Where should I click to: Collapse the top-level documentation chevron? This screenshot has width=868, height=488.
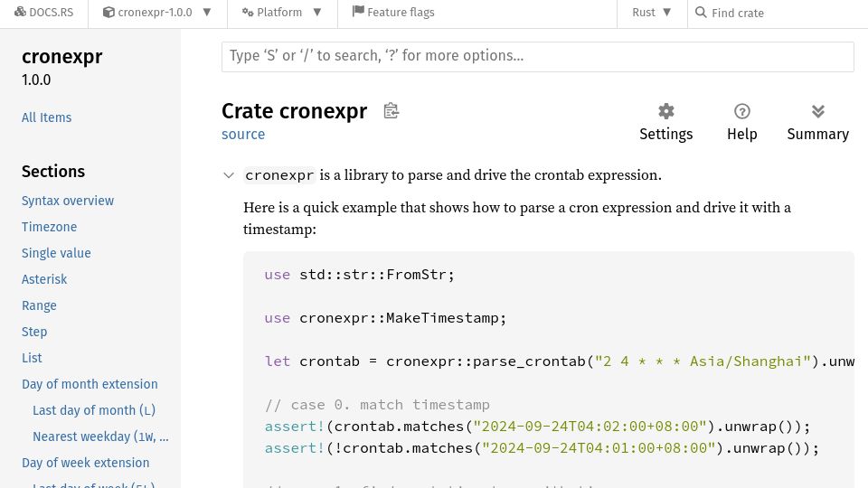point(229,175)
